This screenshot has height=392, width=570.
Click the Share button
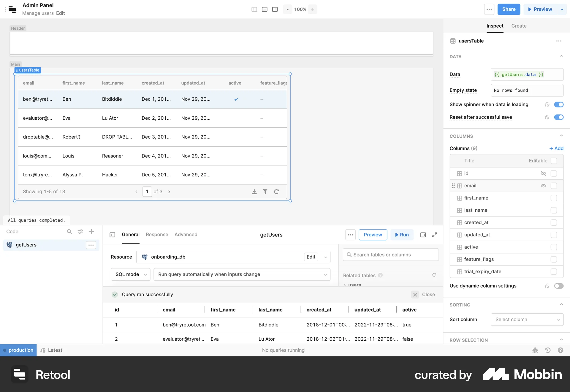click(508, 9)
